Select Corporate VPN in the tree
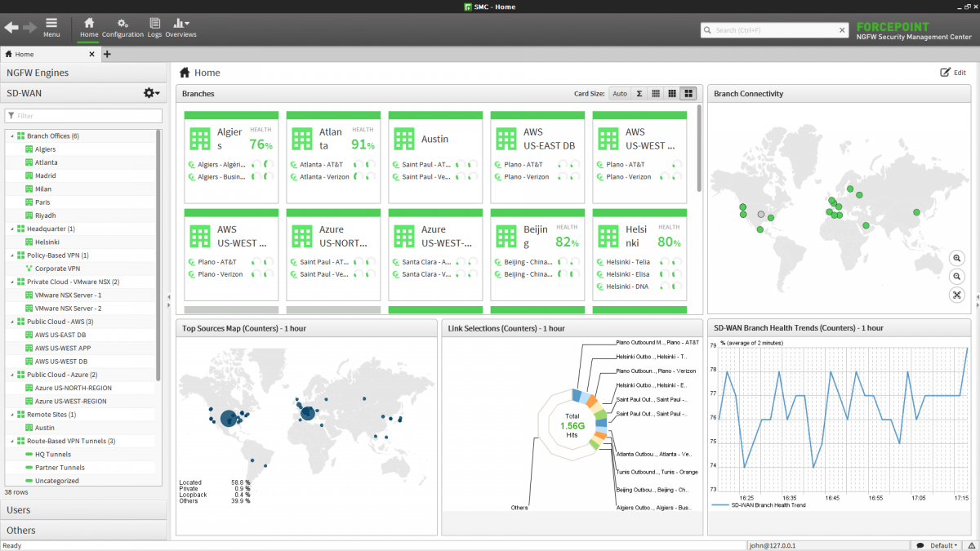 (57, 269)
